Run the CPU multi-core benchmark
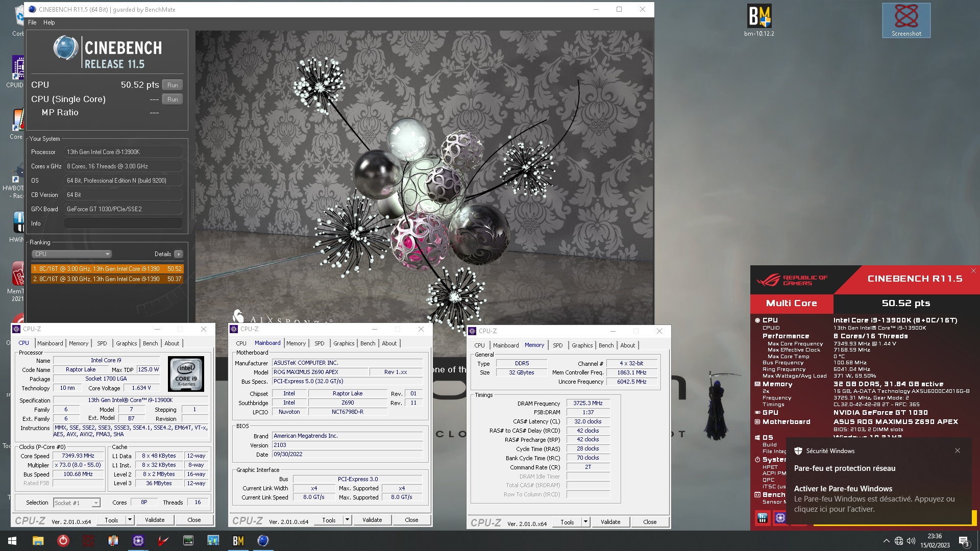Viewport: 980px width, 551px height. [173, 85]
